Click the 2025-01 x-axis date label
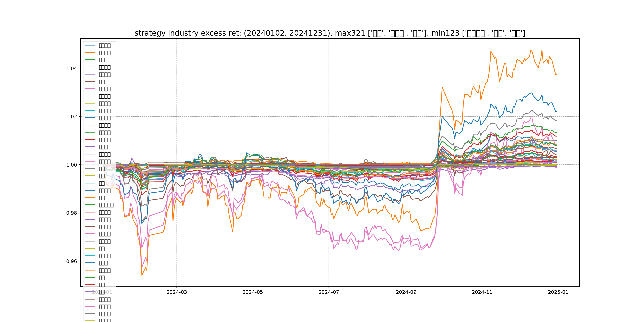 pos(558,292)
